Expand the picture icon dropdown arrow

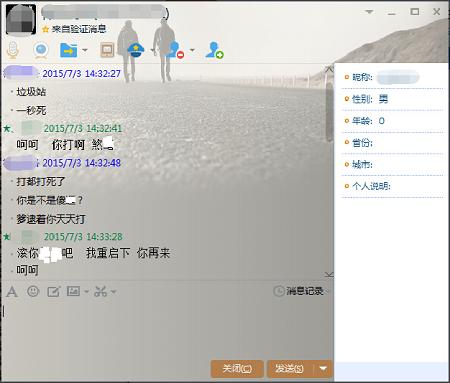(x=86, y=292)
